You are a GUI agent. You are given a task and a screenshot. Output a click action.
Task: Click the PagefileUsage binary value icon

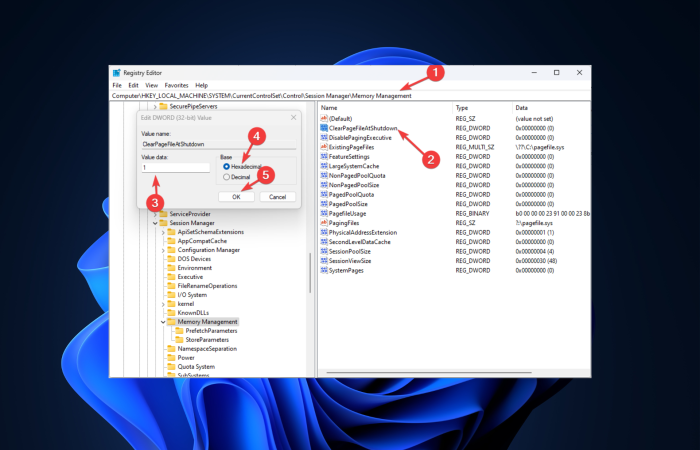[x=324, y=213]
